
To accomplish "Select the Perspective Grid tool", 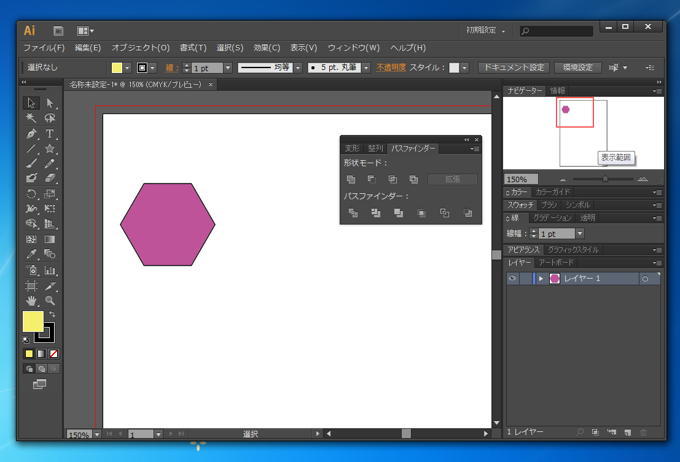I will pyautogui.click(x=50, y=223).
